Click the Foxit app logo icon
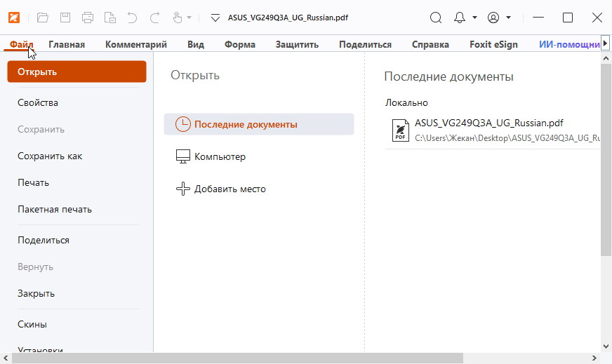 pyautogui.click(x=14, y=18)
